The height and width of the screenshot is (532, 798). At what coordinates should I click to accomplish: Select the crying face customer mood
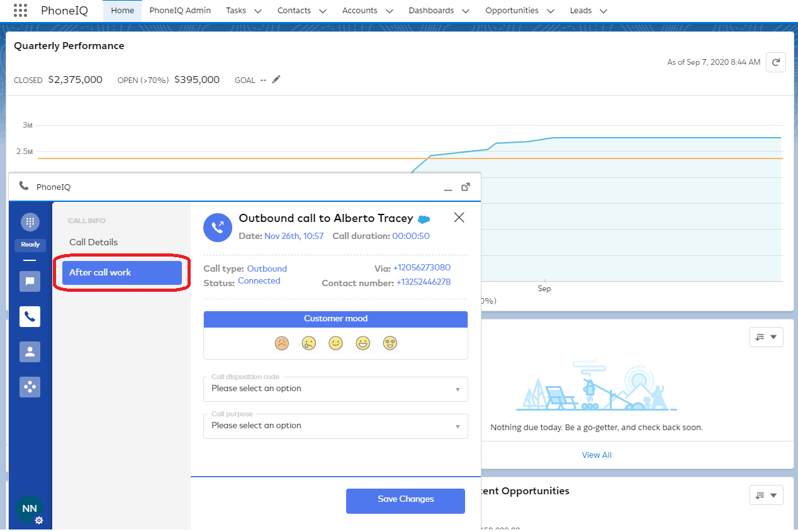pyautogui.click(x=308, y=343)
